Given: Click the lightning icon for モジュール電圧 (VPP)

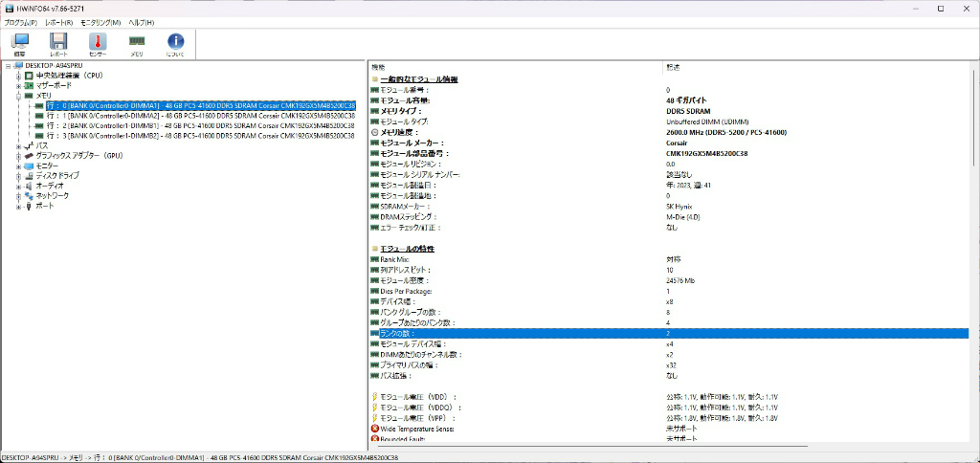Looking at the screenshot, I should click(375, 418).
